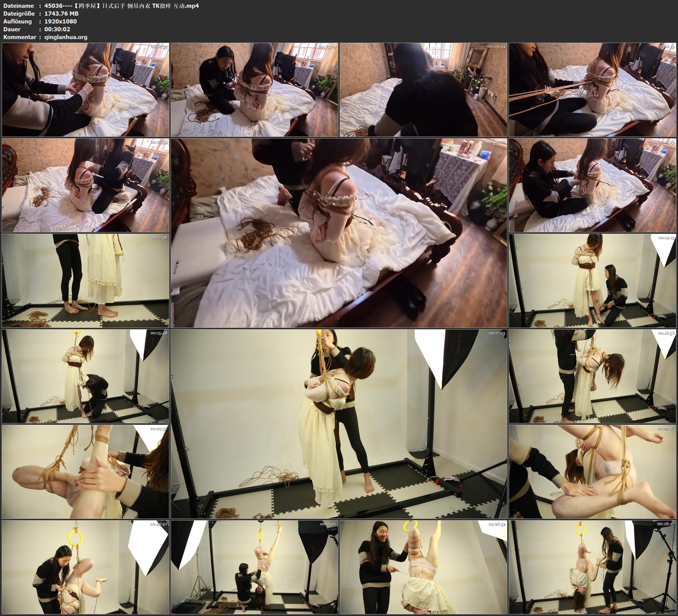The width and height of the screenshot is (678, 616).
Task: Open the large frame at 00:17:23
Action: click(339, 424)
